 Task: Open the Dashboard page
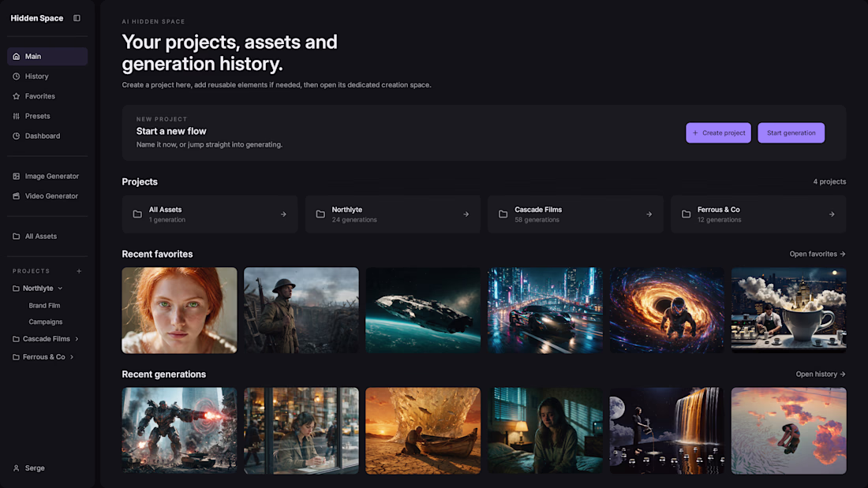pyautogui.click(x=47, y=136)
